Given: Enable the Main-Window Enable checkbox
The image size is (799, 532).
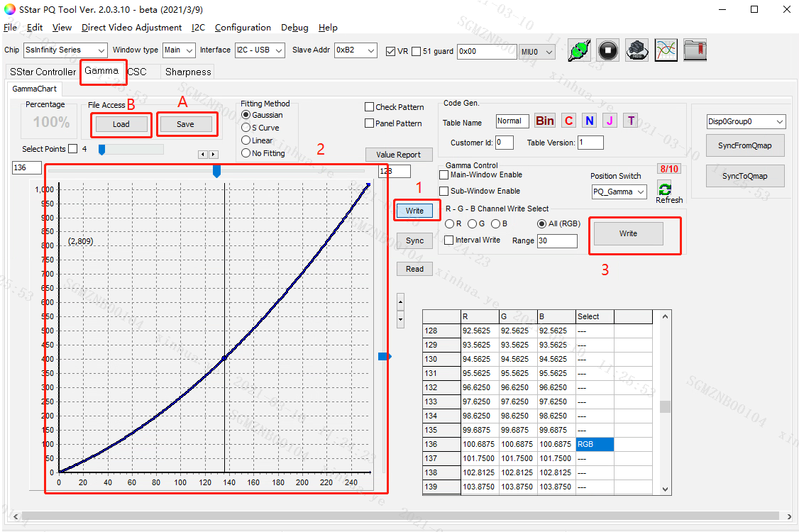Looking at the screenshot, I should point(444,174).
